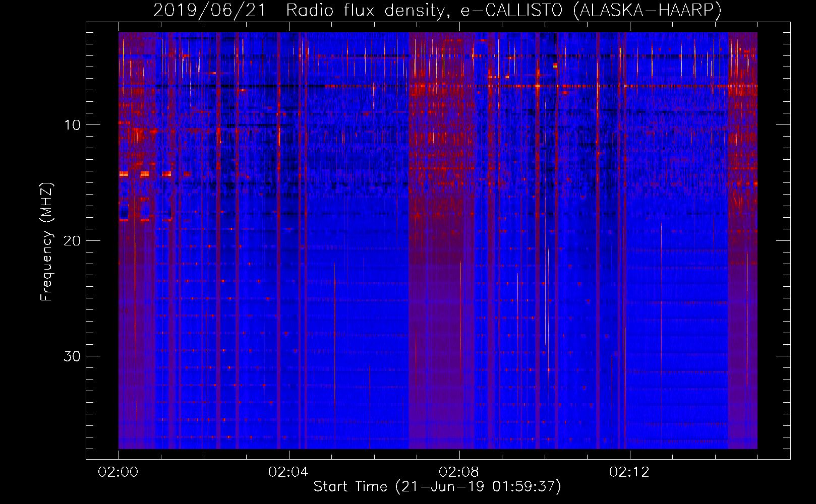The image size is (816, 504).
Task: Click the plot title 'Radio flux density, e-CALLISTO (ALASKA-HAARP)'
Action: (x=504, y=11)
